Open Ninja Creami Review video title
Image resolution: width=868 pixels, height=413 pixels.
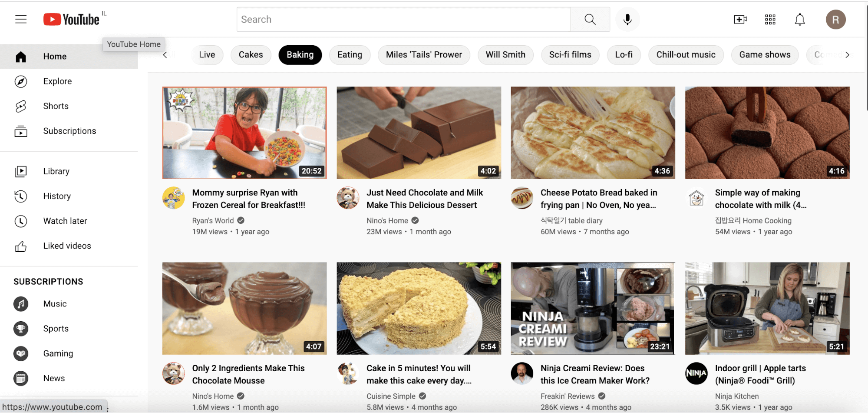(x=594, y=374)
